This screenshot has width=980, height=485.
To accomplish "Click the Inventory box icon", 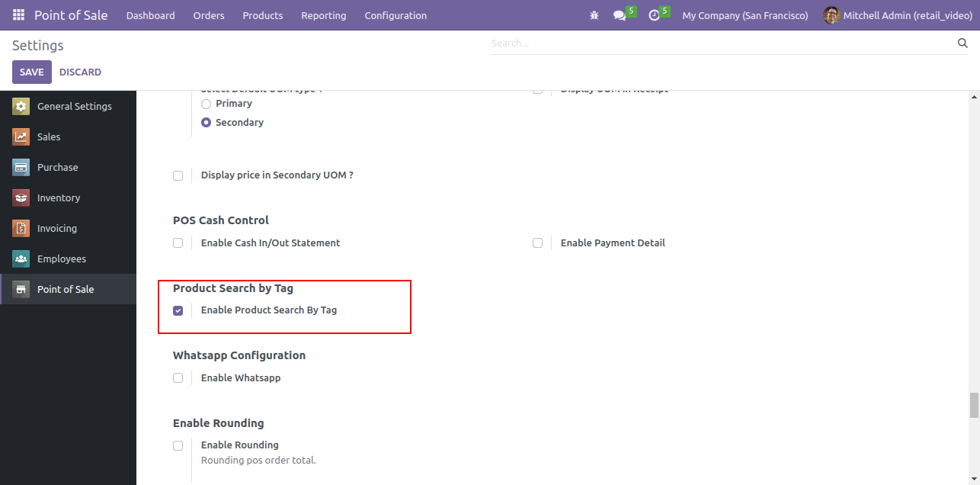I will (x=21, y=198).
